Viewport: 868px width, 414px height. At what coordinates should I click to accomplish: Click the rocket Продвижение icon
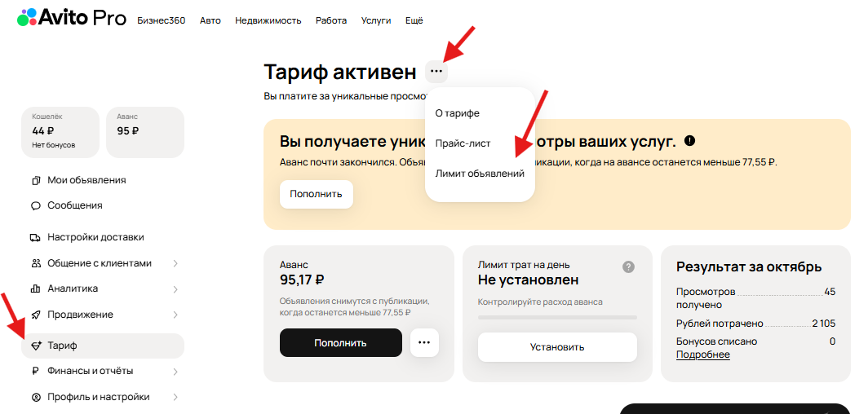pyautogui.click(x=36, y=315)
